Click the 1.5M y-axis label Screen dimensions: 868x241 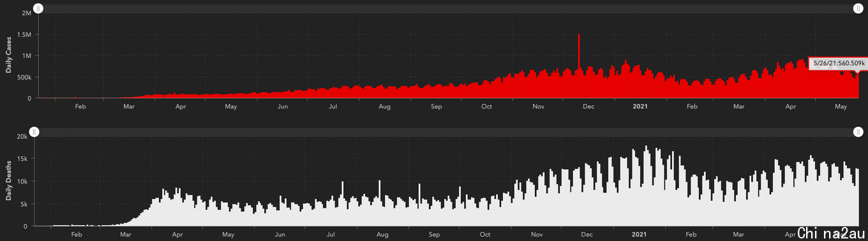click(x=24, y=34)
